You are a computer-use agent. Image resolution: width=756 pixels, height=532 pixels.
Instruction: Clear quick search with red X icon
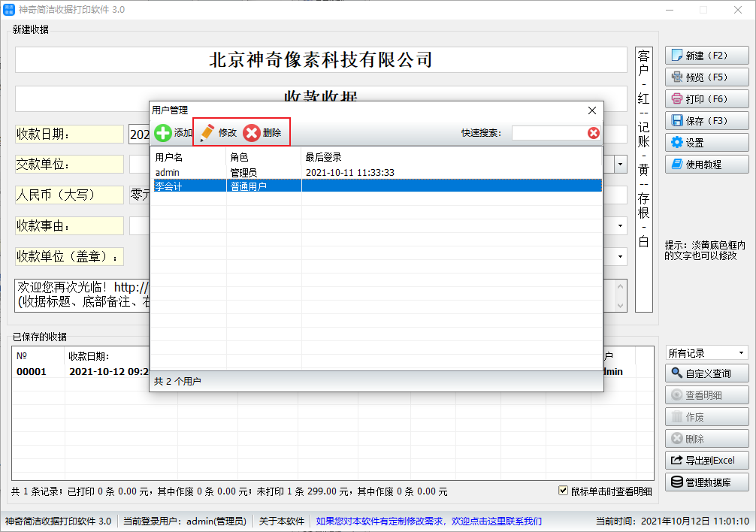coord(594,133)
